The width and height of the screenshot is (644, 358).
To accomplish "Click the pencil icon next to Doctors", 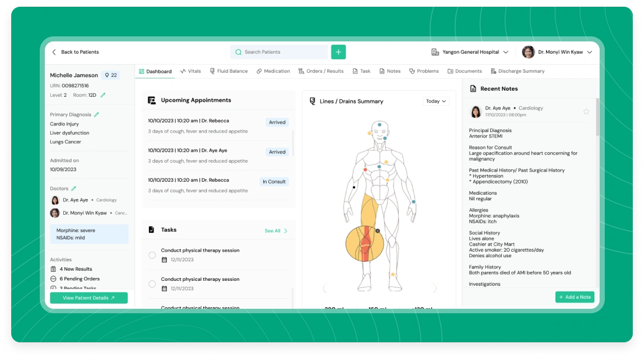I will (x=73, y=189).
